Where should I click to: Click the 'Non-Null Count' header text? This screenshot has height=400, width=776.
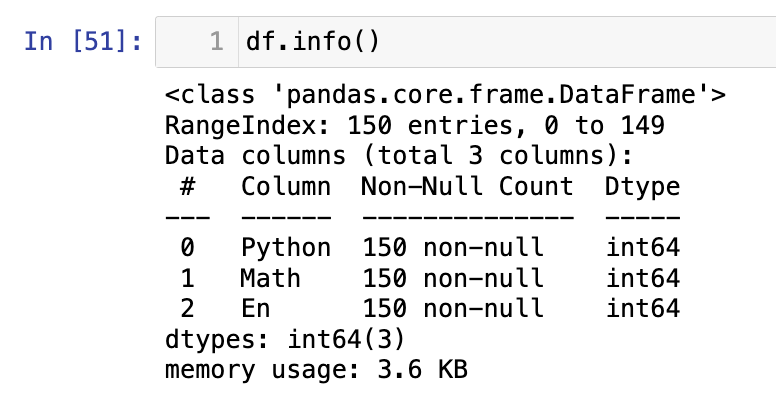click(x=467, y=187)
